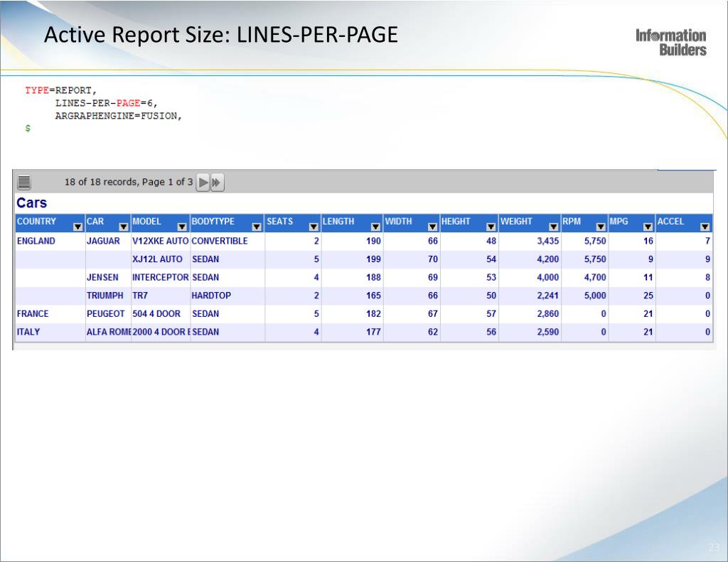Viewport: 728px width, 562px height.
Task: Click the LINES-PER-PAGE=6 code line
Action: click(x=107, y=103)
